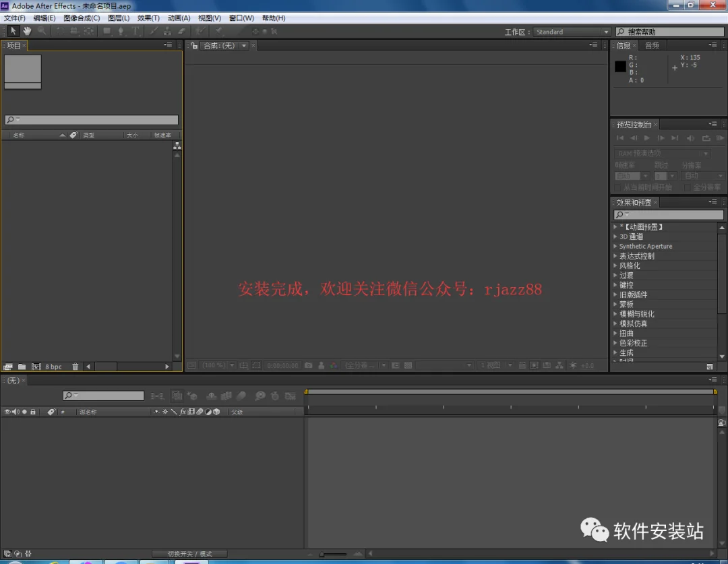Toggle loop option in preview controls
The image size is (728, 564).
[x=706, y=138]
